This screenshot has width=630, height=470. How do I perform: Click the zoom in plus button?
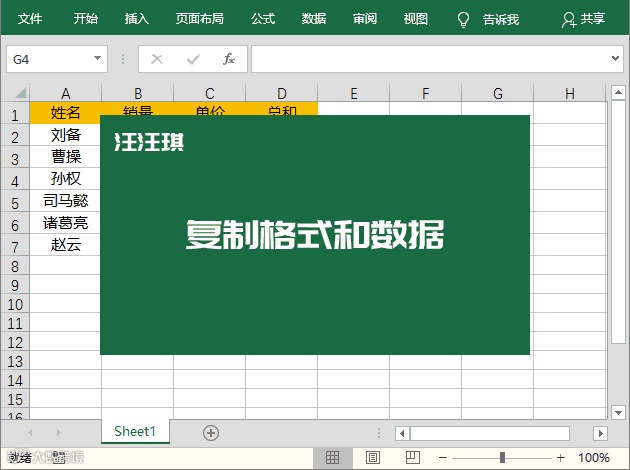[560, 458]
